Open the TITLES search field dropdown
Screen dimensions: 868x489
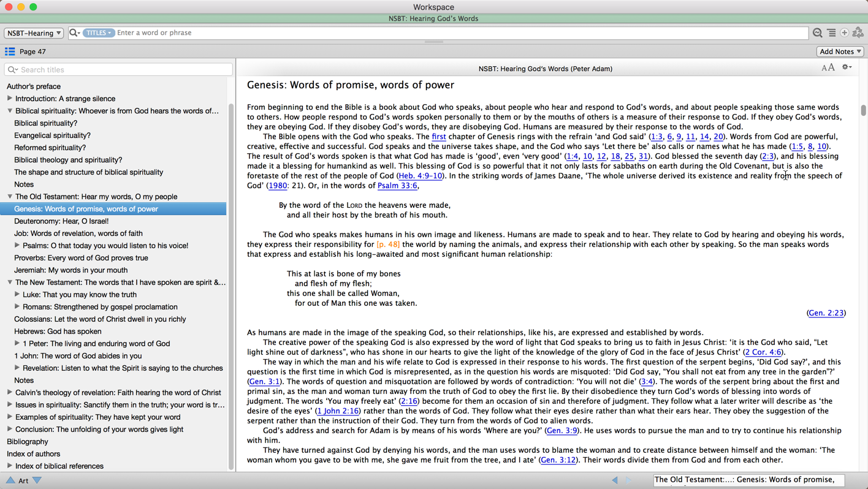coord(98,33)
